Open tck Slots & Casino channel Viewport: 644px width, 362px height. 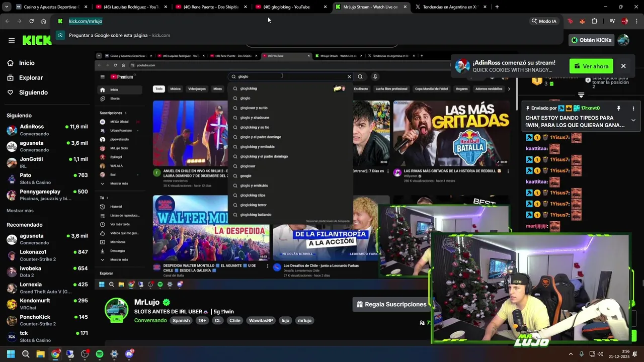click(47, 336)
